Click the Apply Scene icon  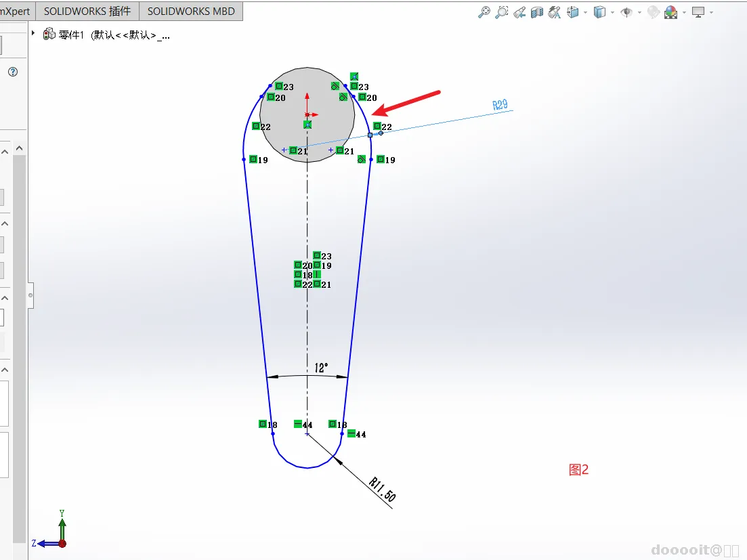tap(670, 12)
